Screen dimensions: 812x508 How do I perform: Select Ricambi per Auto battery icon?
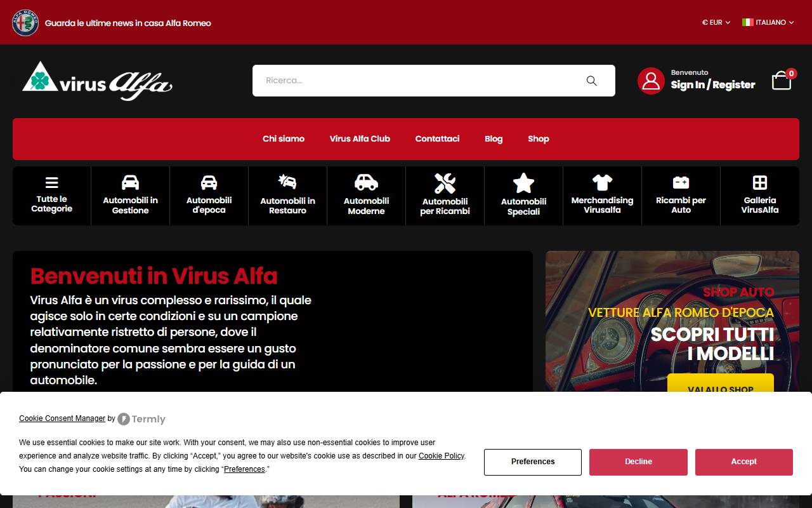pos(681,182)
